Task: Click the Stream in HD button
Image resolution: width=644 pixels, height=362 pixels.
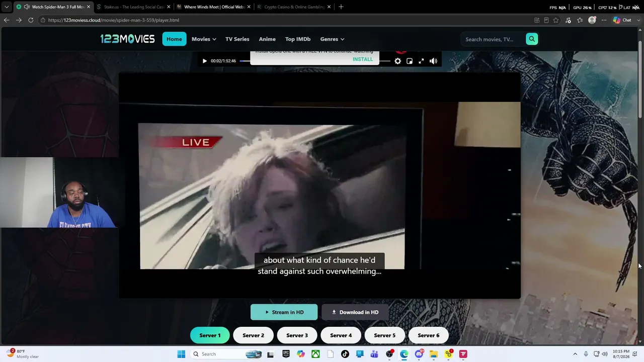Action: 284,312
